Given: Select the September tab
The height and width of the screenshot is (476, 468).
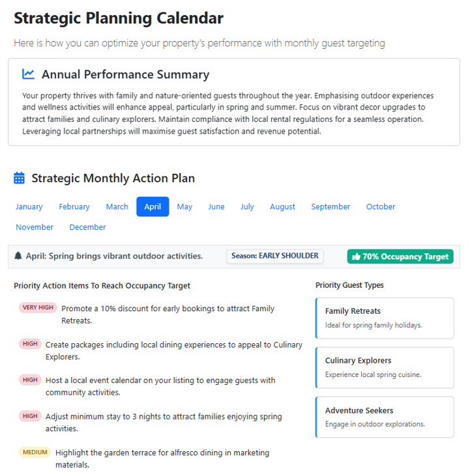Looking at the screenshot, I should click(330, 206).
